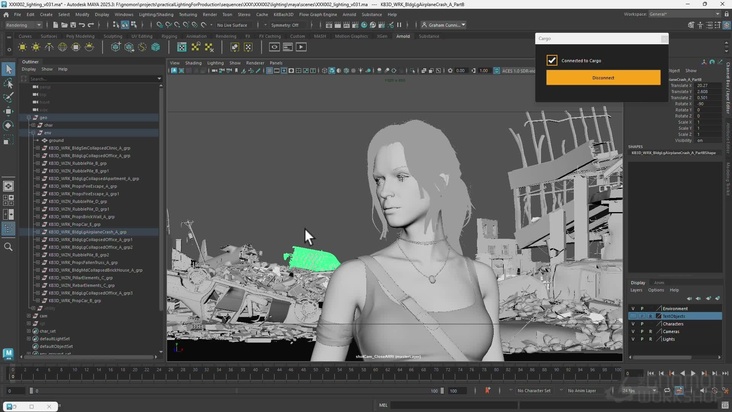Click the play forward button
The image size is (732, 412).
point(694,374)
